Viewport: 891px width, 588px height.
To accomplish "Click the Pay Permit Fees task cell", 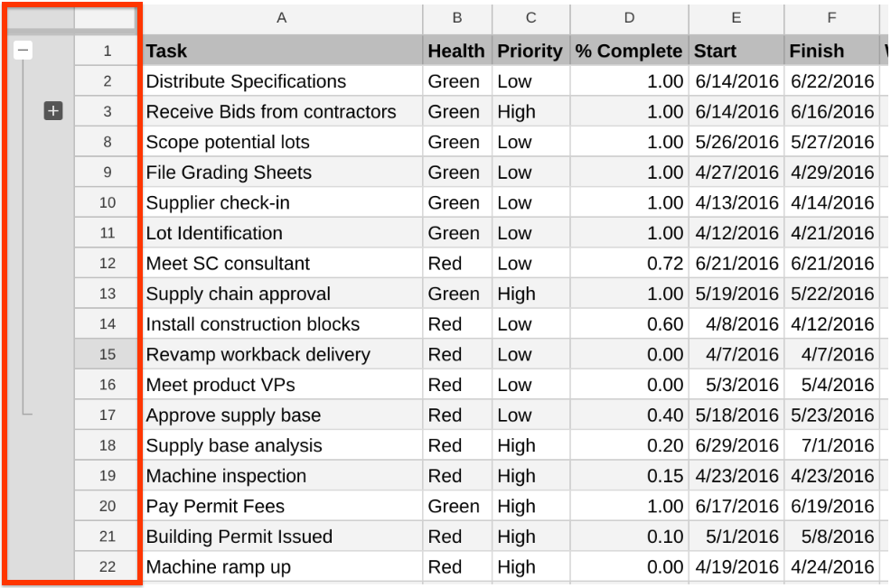I will 282,506.
